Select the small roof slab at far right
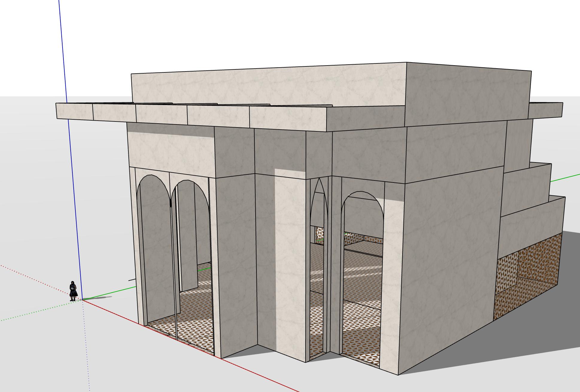 click(x=545, y=110)
